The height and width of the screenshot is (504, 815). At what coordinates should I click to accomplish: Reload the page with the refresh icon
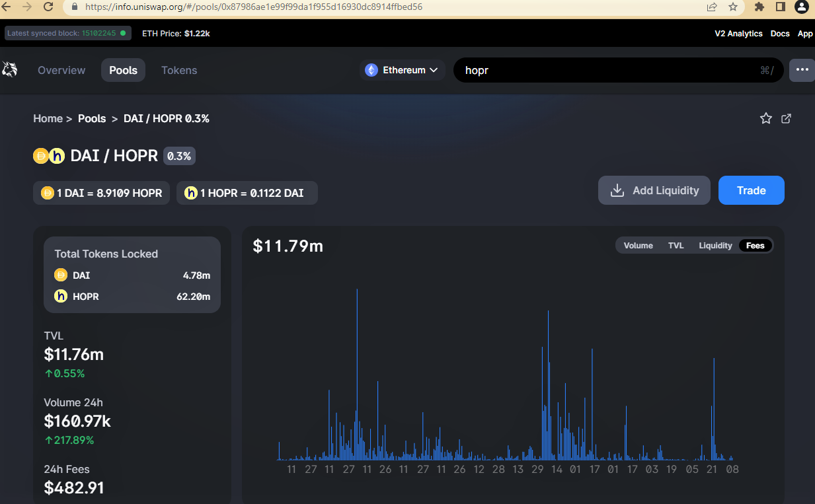click(x=48, y=7)
